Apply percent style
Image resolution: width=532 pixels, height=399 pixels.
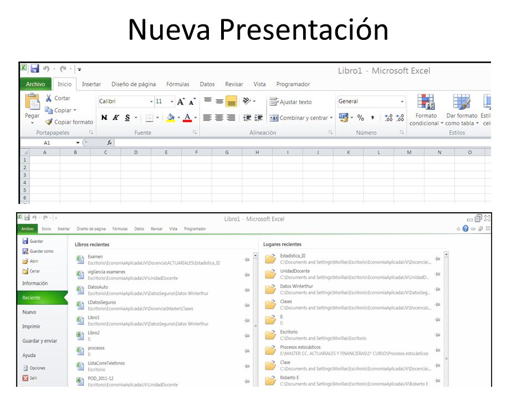361,117
